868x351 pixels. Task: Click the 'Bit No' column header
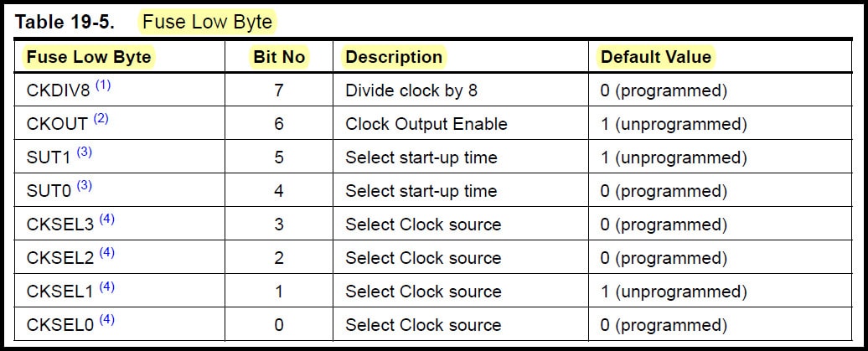(x=279, y=57)
